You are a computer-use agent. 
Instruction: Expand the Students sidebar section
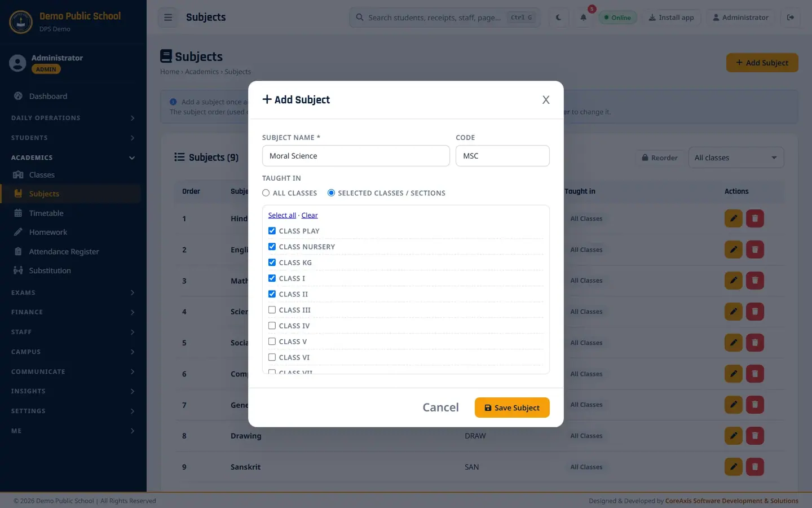click(x=73, y=138)
